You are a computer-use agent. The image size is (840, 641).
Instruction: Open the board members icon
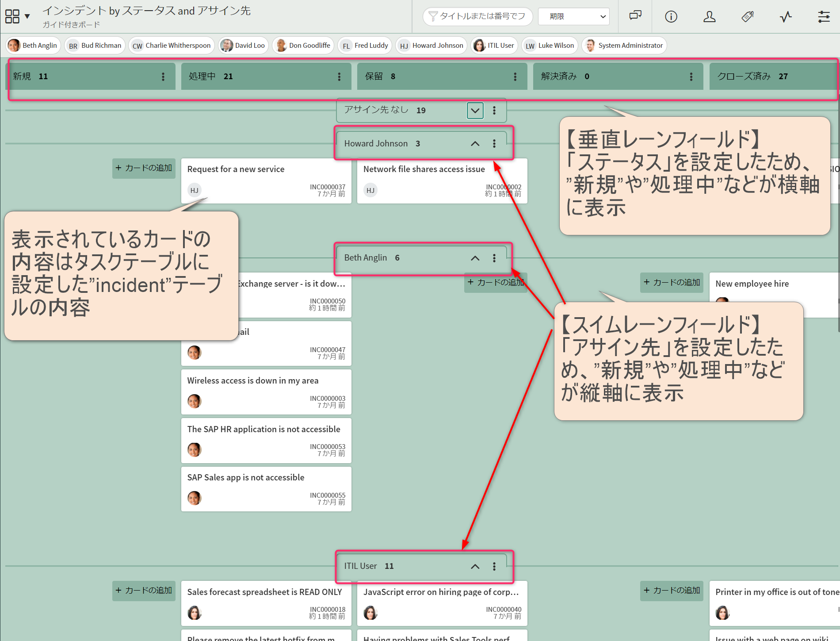click(x=709, y=16)
